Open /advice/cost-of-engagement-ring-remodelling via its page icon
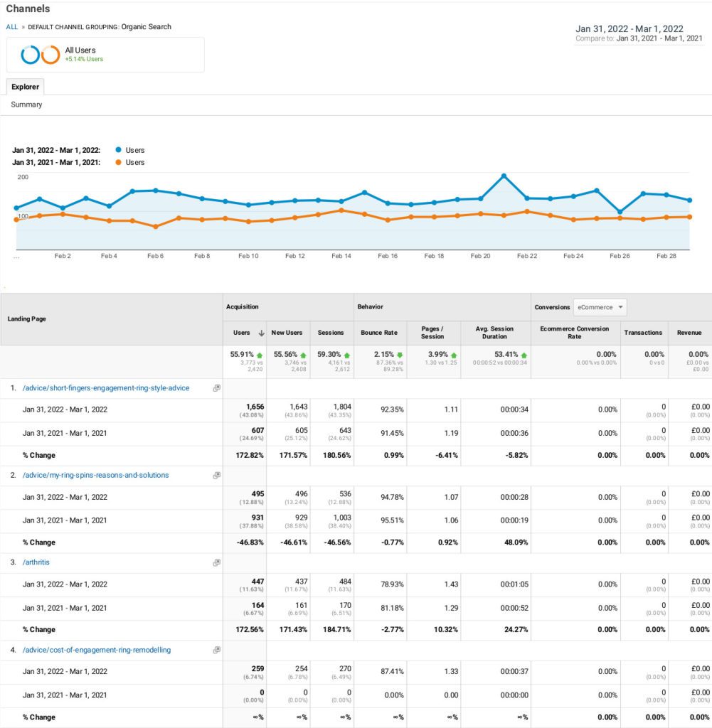Image resolution: width=712 pixels, height=728 pixels. 216,649
